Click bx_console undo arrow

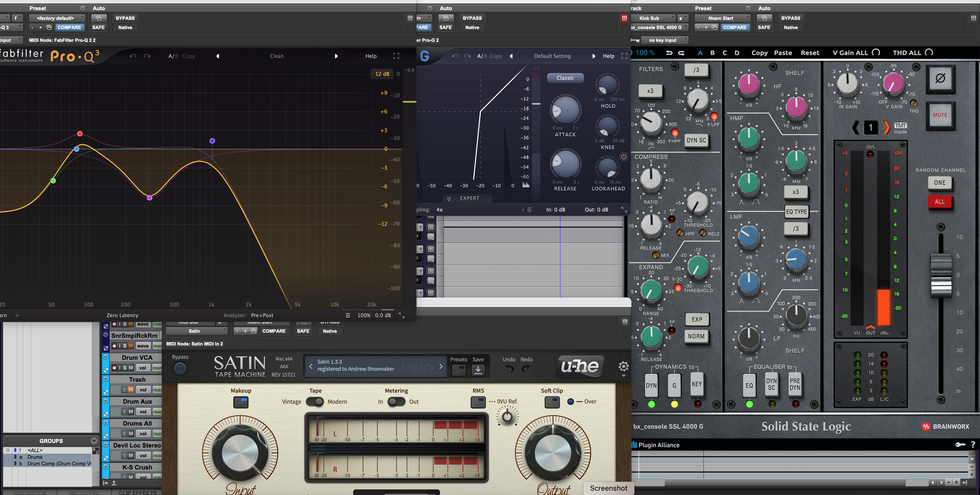click(669, 53)
